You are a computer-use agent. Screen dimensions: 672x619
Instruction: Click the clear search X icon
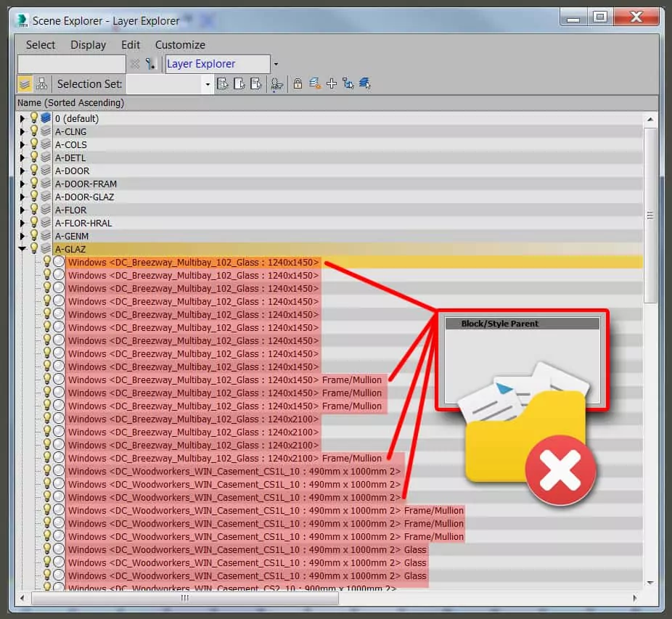tap(135, 64)
